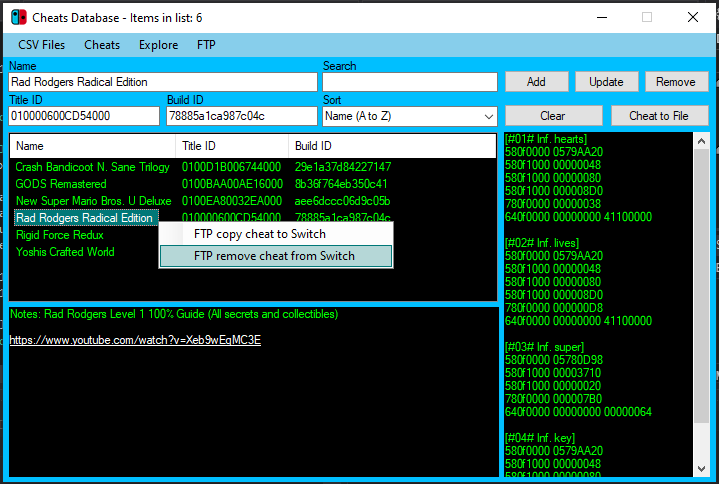The width and height of the screenshot is (719, 484).
Task: Click the scroll up arrow in cheat panel
Action: (x=701, y=141)
